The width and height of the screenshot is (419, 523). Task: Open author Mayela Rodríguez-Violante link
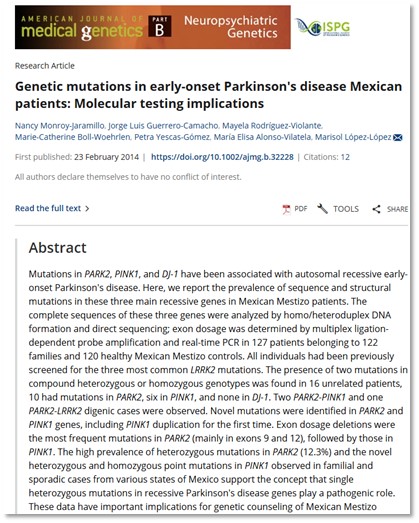(272, 126)
